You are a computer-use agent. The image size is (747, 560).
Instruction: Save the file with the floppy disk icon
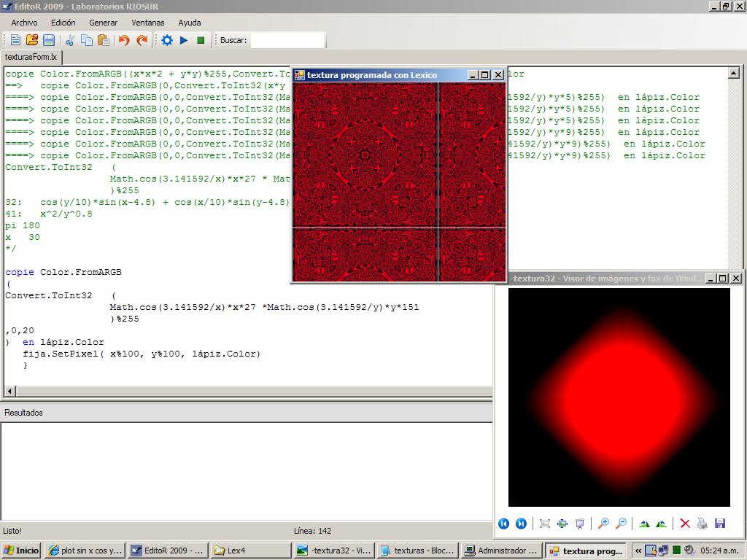49,40
